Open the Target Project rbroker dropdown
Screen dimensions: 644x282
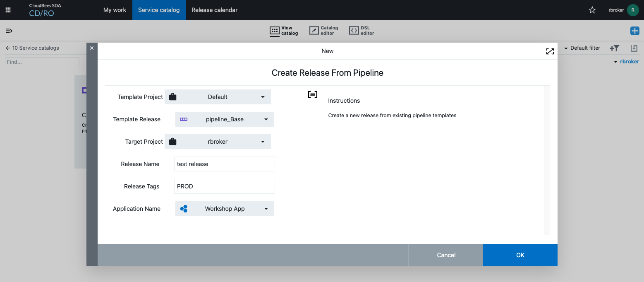218,142
